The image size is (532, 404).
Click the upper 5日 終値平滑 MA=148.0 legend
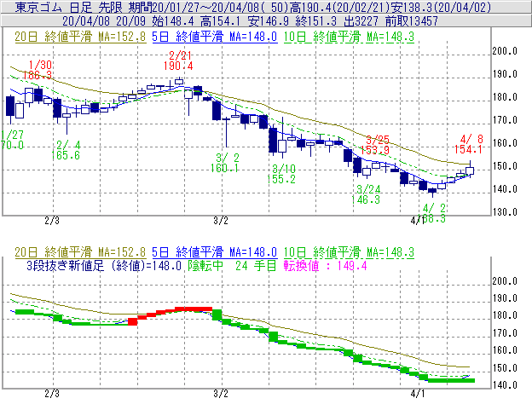[x=215, y=37]
